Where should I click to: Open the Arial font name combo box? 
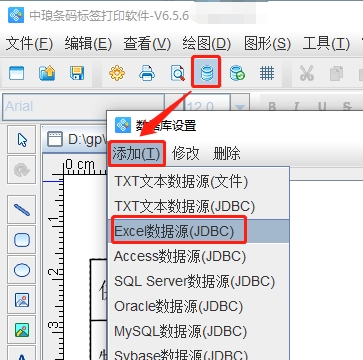click(x=83, y=107)
